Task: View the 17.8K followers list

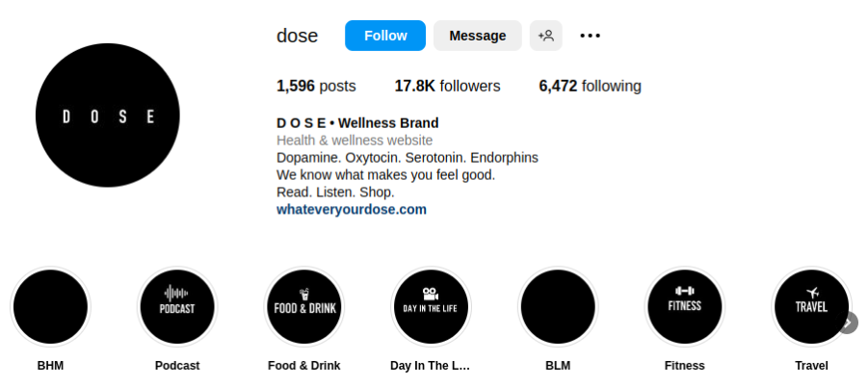Action: (447, 86)
